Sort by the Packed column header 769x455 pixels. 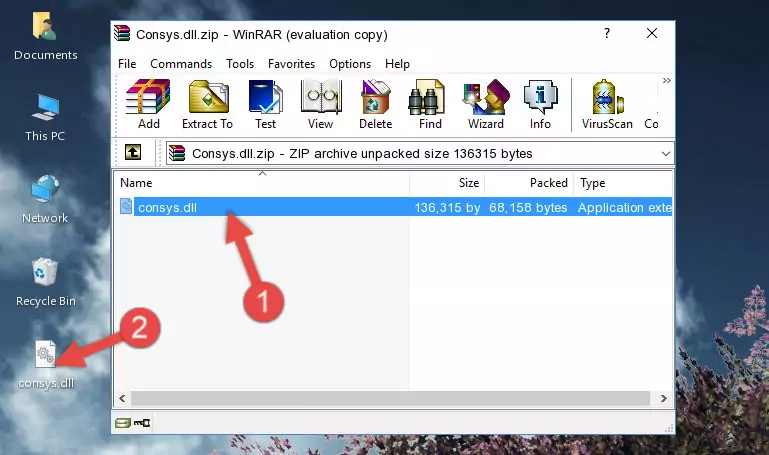tap(529, 183)
